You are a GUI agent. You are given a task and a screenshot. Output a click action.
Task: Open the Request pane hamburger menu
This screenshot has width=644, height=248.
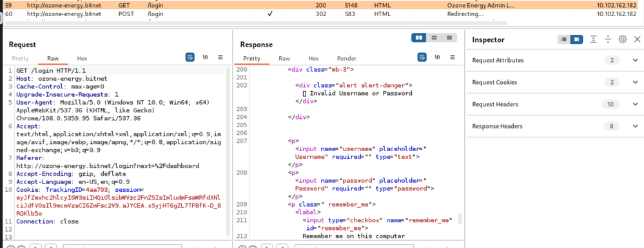[x=220, y=57]
